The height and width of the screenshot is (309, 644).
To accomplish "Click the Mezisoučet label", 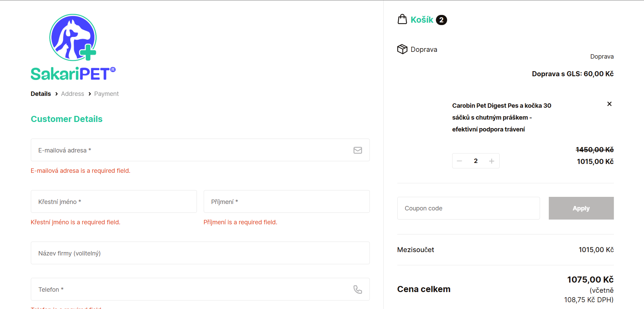I will pos(416,250).
